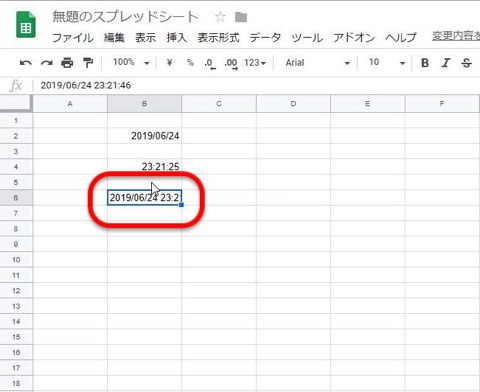480x392 pixels.
Task: Select row 10 header
Action: click(x=16, y=260)
